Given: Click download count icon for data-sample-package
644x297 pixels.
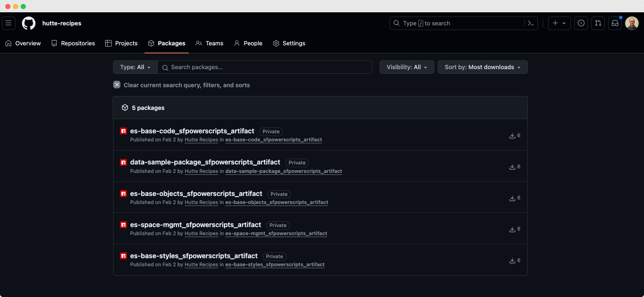Looking at the screenshot, I should [512, 167].
